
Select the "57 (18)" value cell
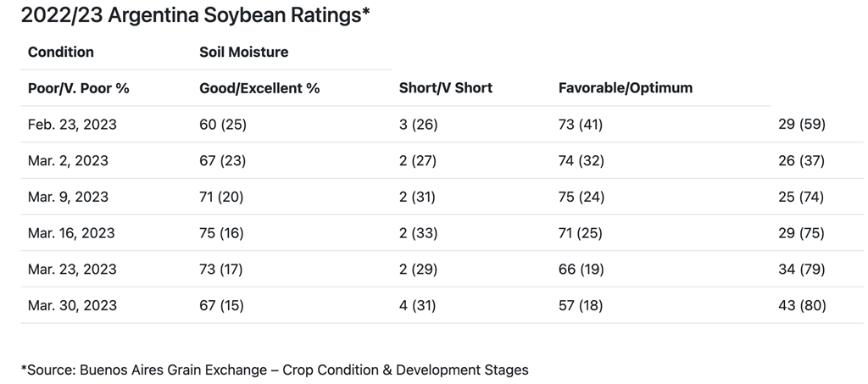581,305
